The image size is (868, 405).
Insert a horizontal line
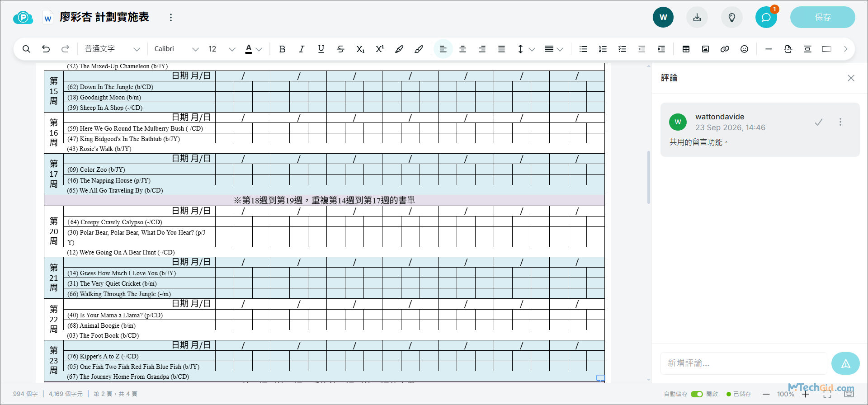click(x=769, y=49)
